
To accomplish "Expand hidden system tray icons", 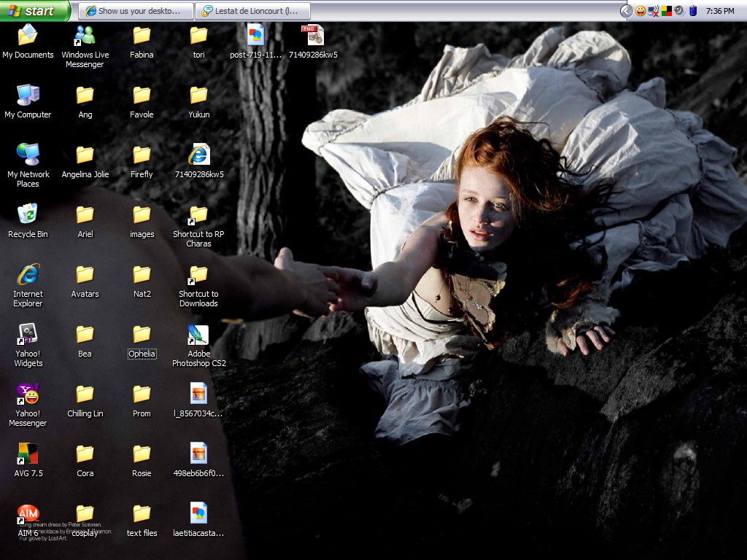I will 626,11.
